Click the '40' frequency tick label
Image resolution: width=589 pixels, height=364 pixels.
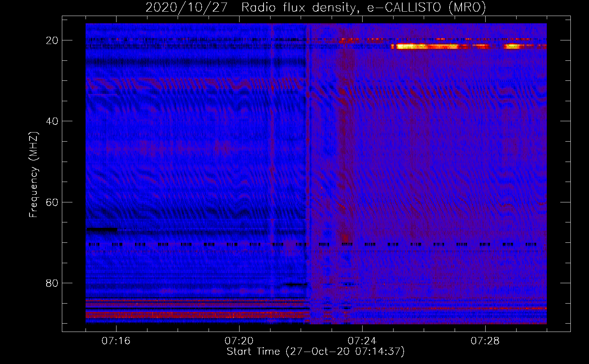coord(52,121)
